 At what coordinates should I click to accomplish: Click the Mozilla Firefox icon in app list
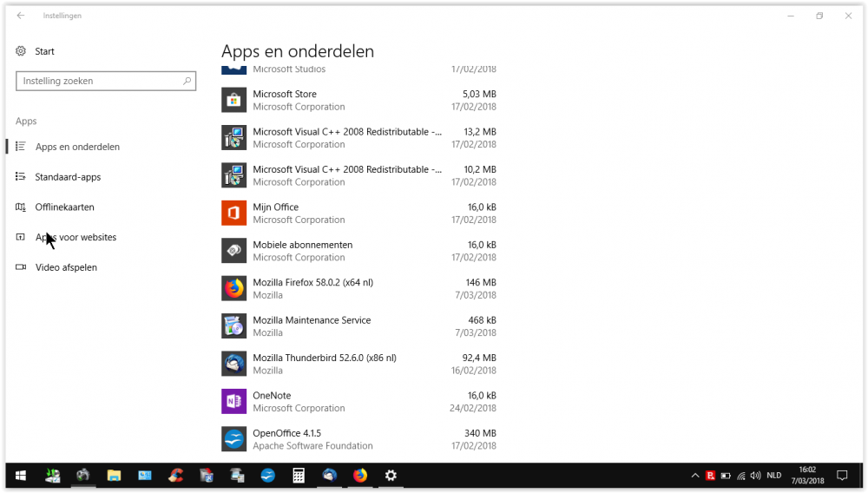(233, 288)
